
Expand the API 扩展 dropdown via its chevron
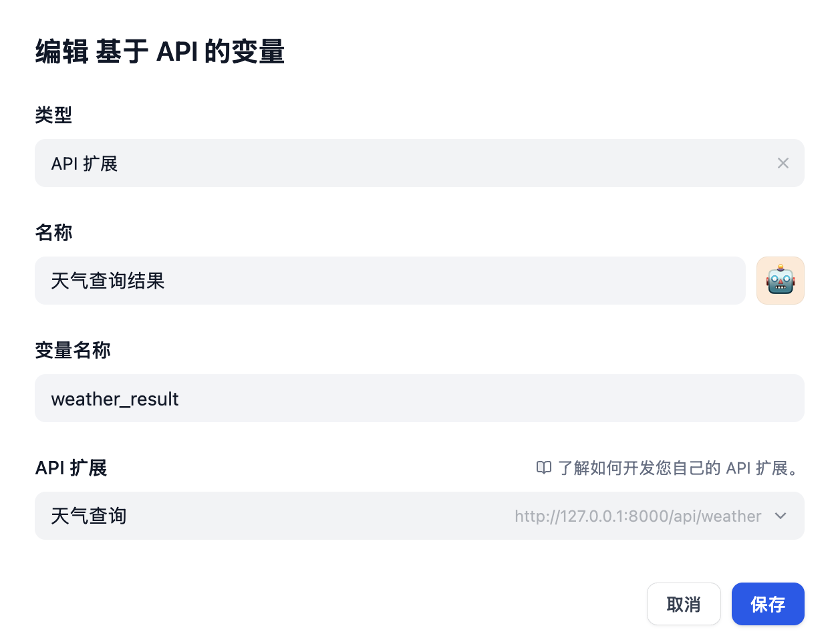point(780,516)
